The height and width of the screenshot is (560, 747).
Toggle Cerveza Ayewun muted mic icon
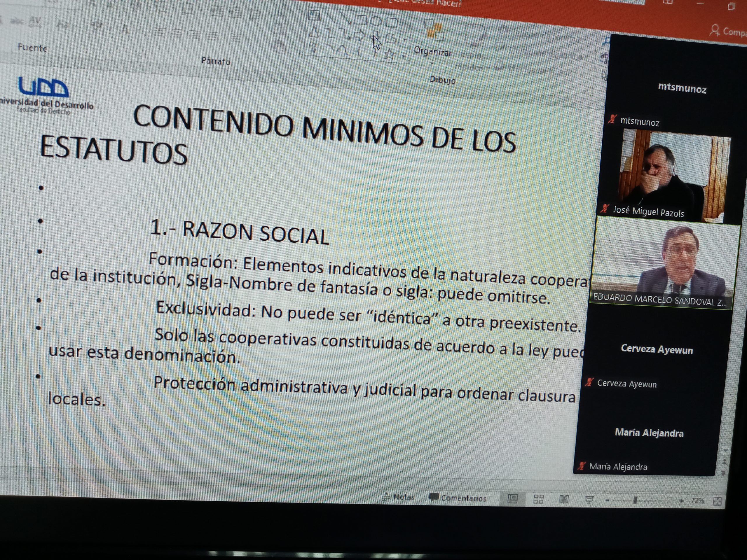point(589,382)
